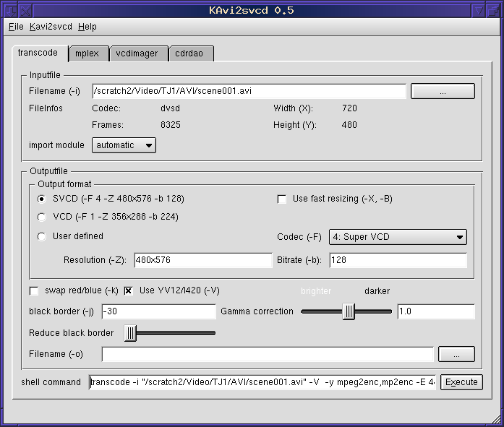The height and width of the screenshot is (427, 504).
Task: Click the darker label above gamma slider
Action: tap(377, 291)
